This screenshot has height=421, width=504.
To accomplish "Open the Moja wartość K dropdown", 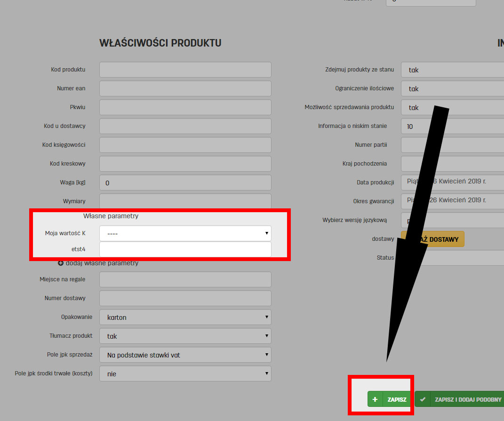I will (185, 233).
